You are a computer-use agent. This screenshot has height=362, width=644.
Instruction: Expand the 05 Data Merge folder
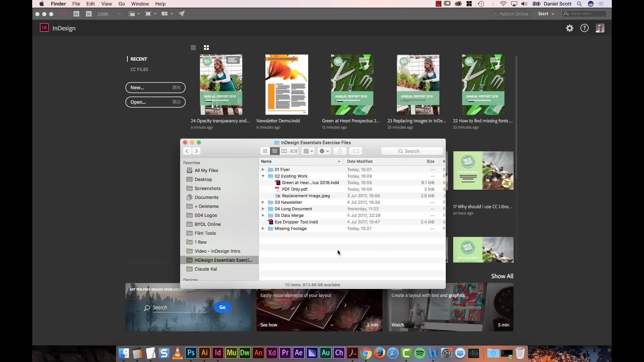pos(263,215)
